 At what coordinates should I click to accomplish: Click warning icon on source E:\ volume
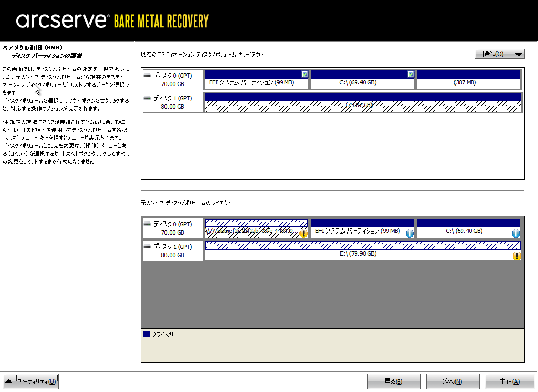point(517,256)
